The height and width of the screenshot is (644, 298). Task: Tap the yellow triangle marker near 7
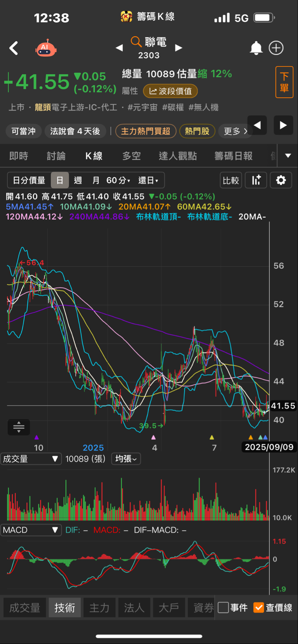coord(212,437)
